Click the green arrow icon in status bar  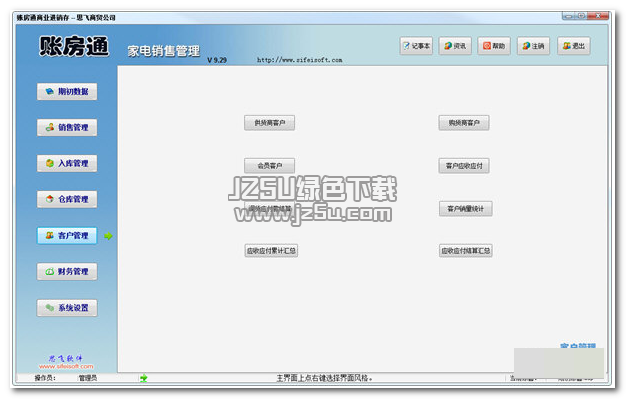point(144,378)
